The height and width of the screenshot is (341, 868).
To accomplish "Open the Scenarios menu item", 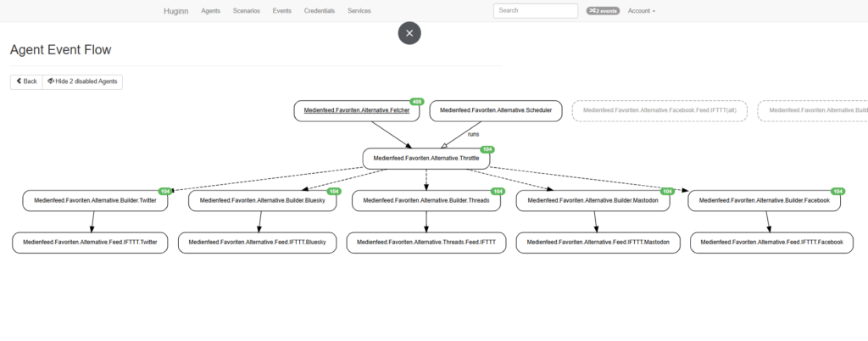I will coord(247,11).
